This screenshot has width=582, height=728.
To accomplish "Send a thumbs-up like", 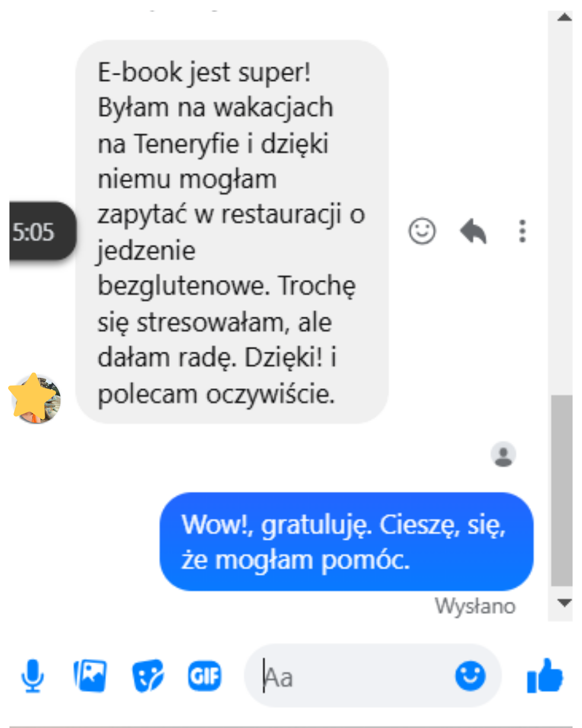I will click(x=545, y=675).
